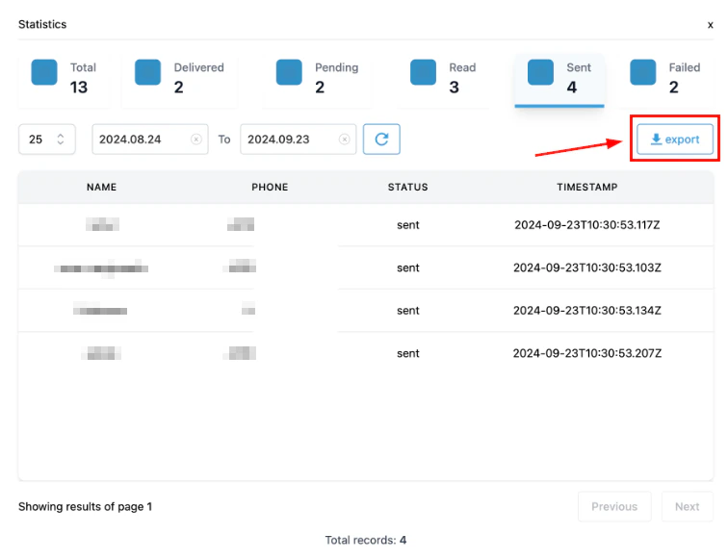Click the TIMESTAMP column header
The image size is (728, 560).
click(x=587, y=187)
